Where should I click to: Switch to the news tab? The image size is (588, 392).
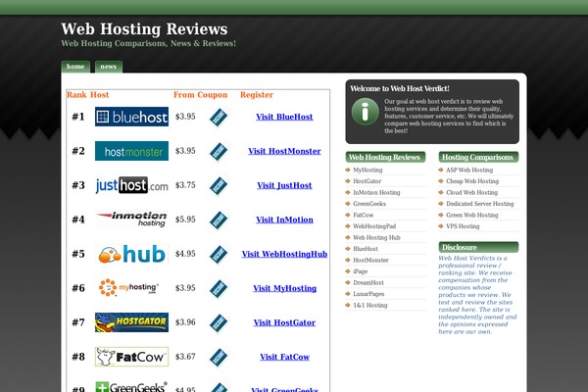click(x=109, y=67)
